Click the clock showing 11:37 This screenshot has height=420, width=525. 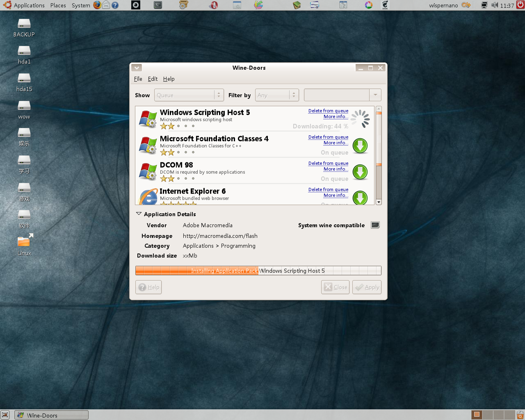(x=507, y=5)
